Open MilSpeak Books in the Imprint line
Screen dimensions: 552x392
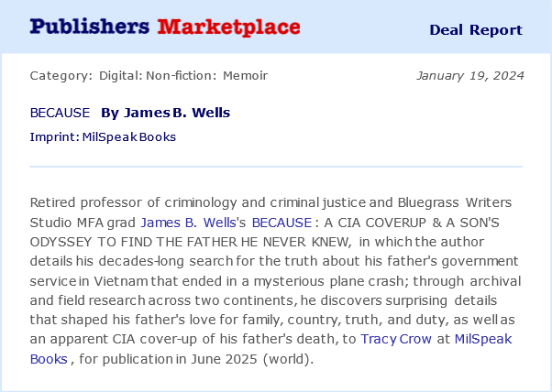point(127,137)
